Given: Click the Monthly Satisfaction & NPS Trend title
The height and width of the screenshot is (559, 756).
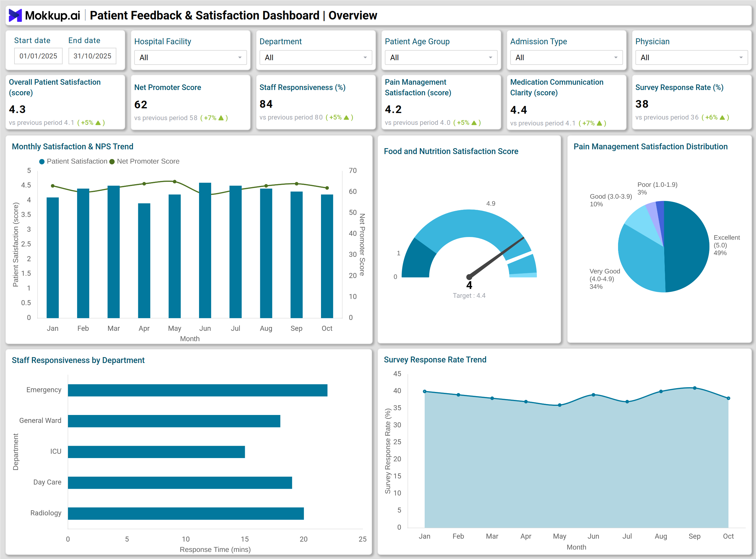Looking at the screenshot, I should (72, 146).
